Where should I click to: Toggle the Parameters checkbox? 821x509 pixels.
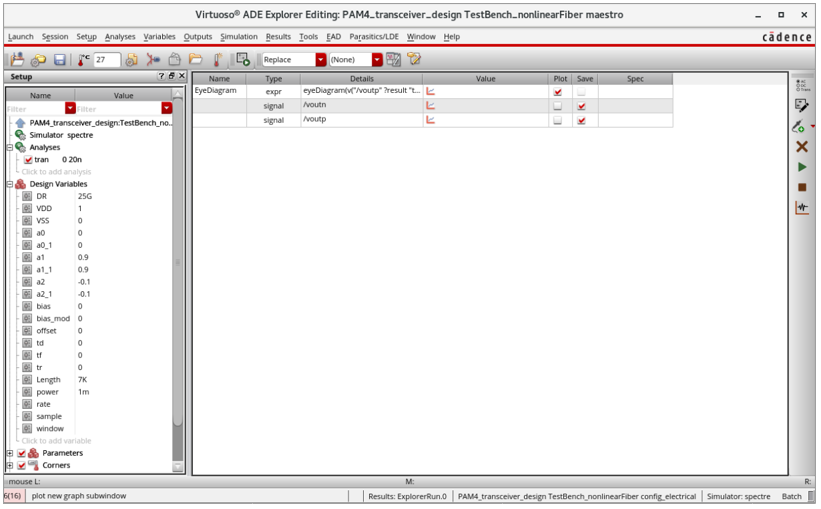pos(21,453)
